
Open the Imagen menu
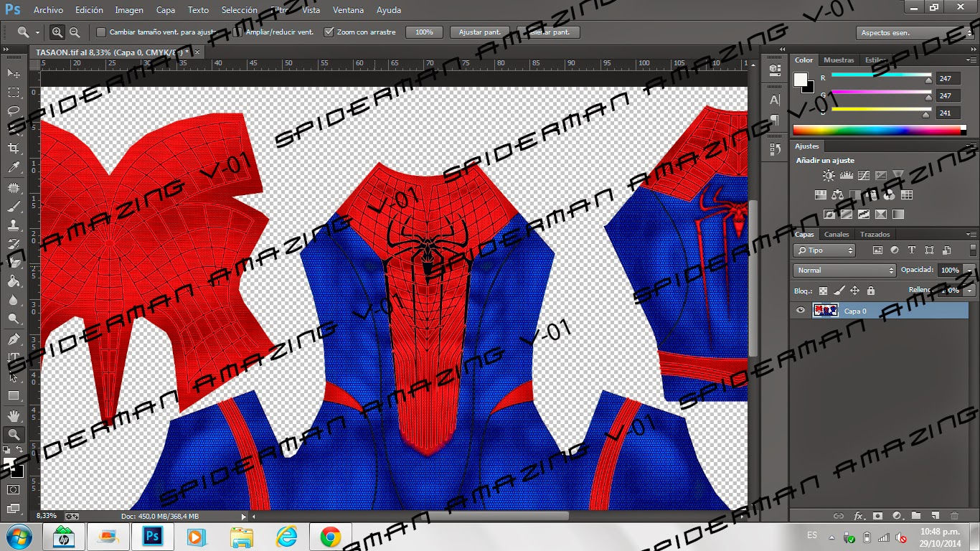pos(129,10)
